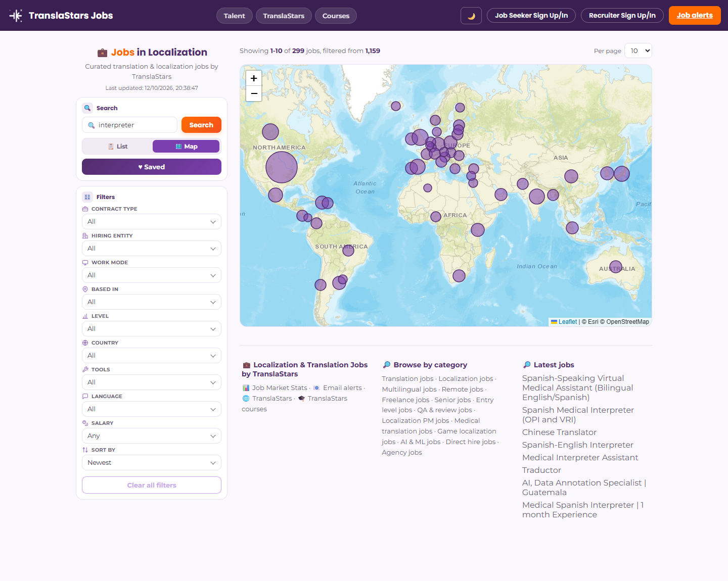Open the Leaflet attribution link
The height and width of the screenshot is (581, 728).
tap(567, 322)
